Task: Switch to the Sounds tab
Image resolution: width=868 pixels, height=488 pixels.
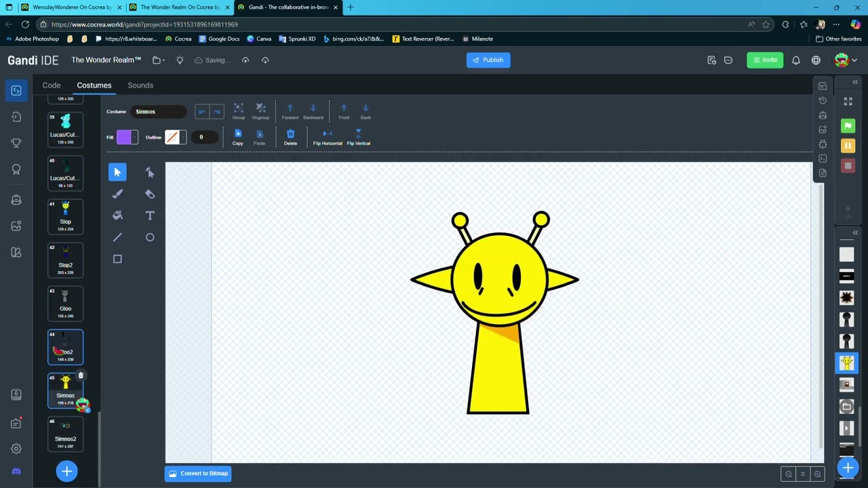Action: pyautogui.click(x=140, y=85)
